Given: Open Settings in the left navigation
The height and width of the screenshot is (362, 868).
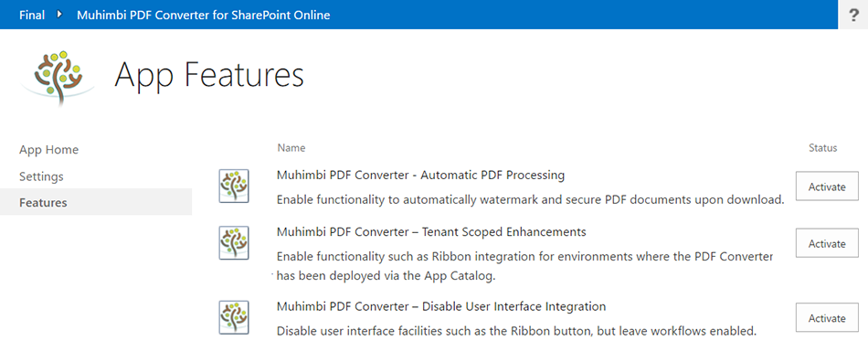Looking at the screenshot, I should tap(41, 176).
